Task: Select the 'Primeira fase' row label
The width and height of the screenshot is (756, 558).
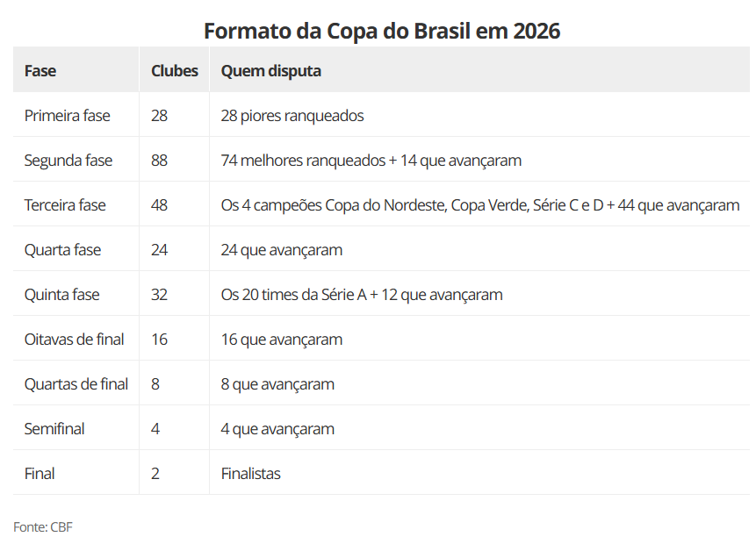Action: (68, 116)
